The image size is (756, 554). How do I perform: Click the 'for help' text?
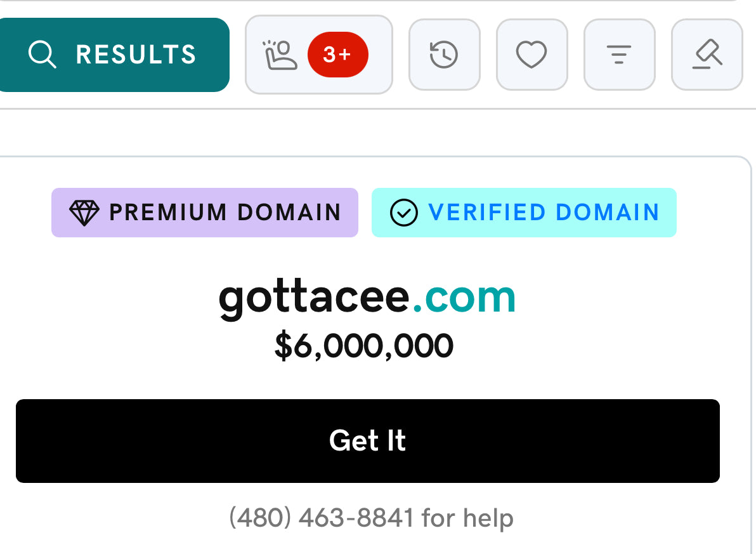[x=467, y=518]
